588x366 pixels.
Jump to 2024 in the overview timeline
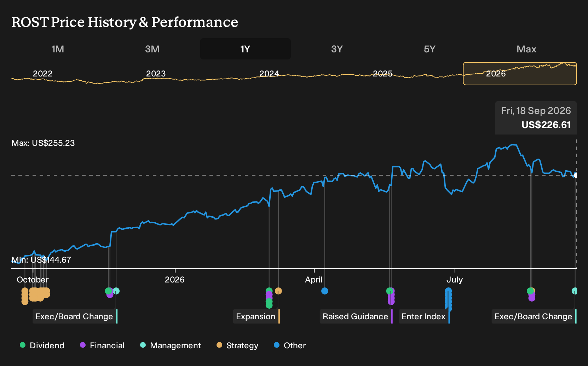(269, 74)
